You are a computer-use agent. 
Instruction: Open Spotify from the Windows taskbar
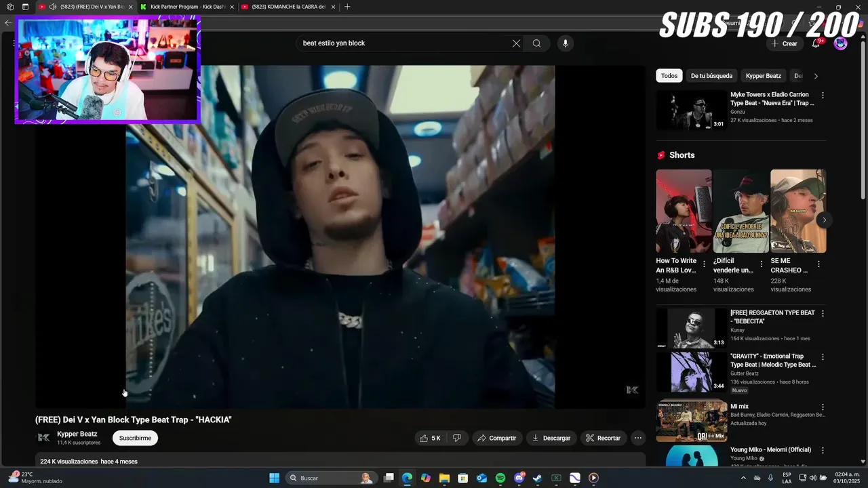500,478
